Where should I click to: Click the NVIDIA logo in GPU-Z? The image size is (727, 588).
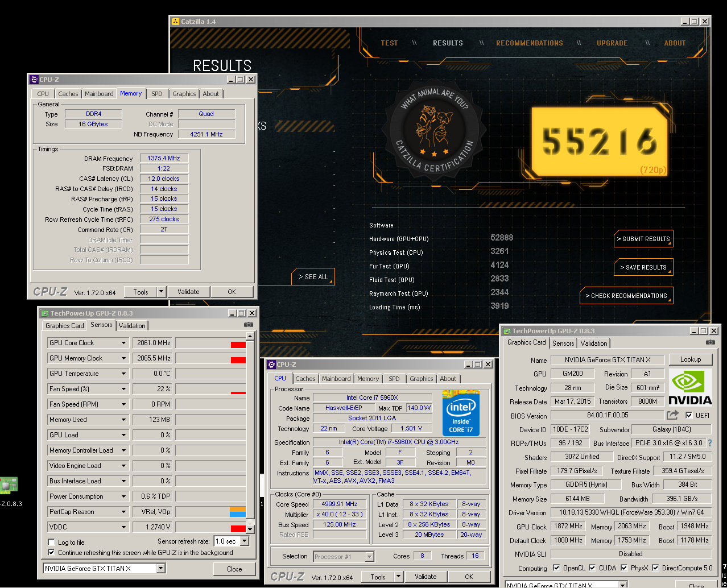[x=690, y=387]
